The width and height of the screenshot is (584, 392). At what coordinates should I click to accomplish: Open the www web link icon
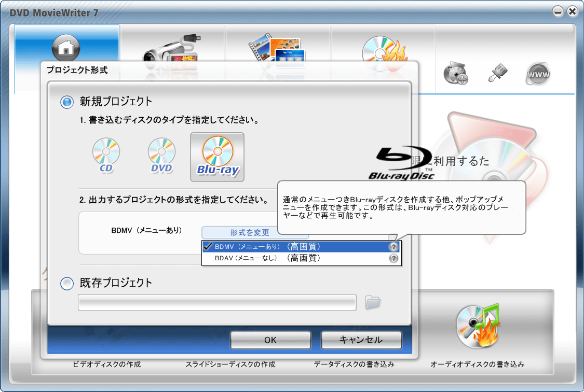538,74
